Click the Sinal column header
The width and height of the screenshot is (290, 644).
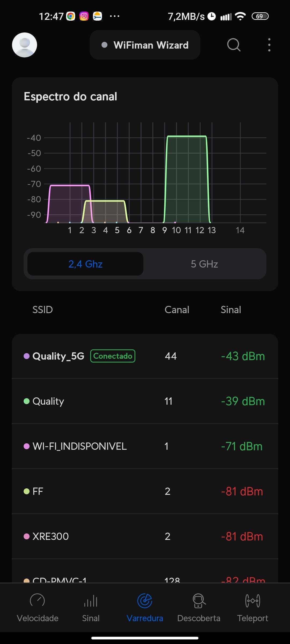pyautogui.click(x=231, y=310)
